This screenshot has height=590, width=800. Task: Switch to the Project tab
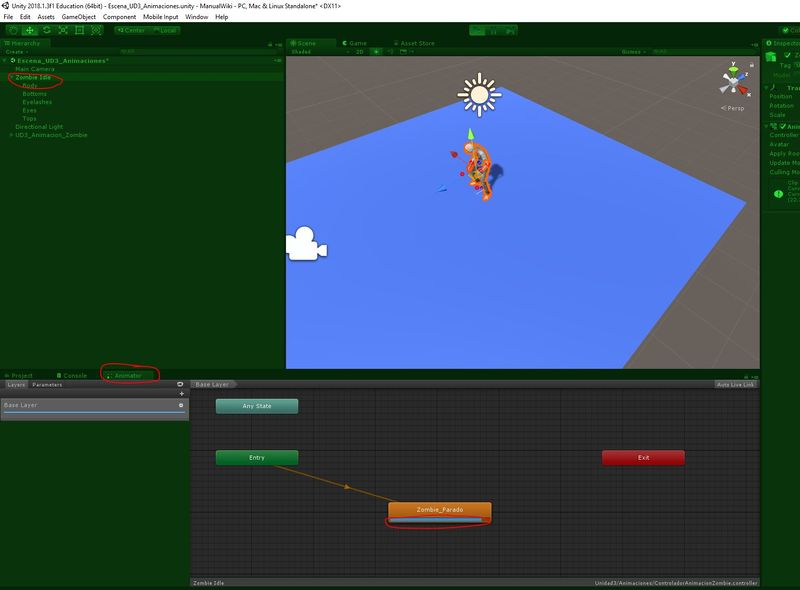click(19, 376)
